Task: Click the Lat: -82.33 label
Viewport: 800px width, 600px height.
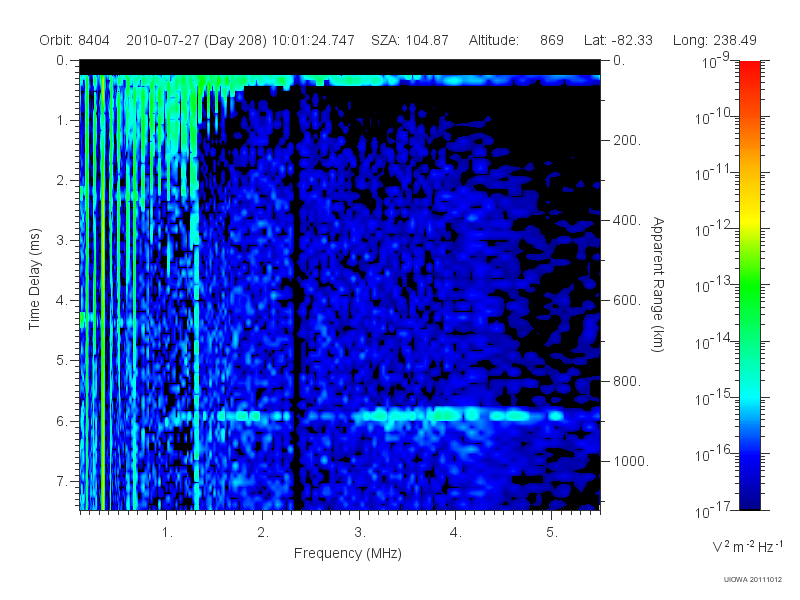Action: point(618,40)
